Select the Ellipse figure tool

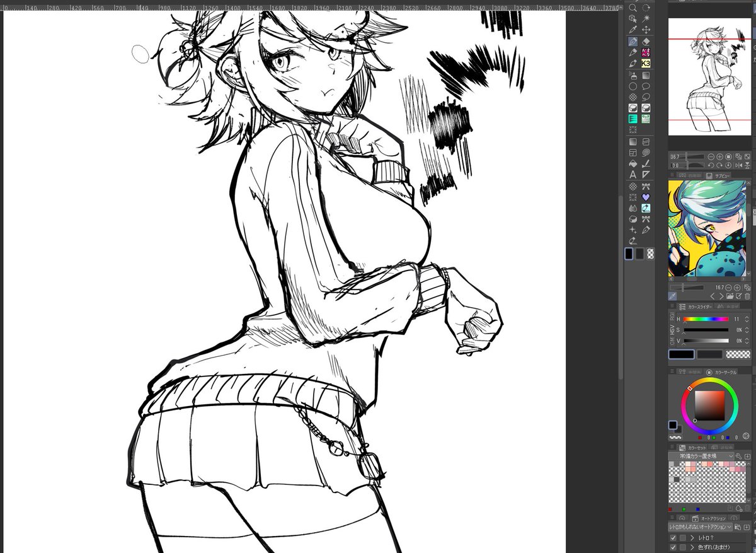point(633,86)
